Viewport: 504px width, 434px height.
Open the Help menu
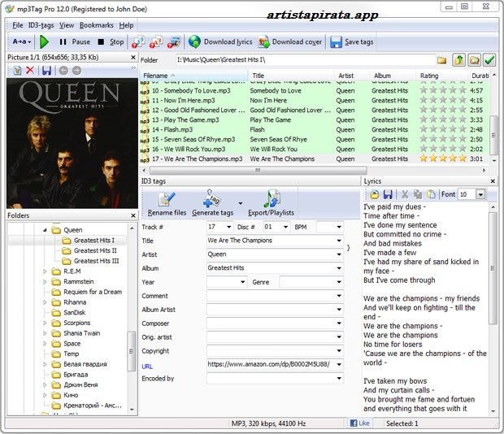point(126,25)
